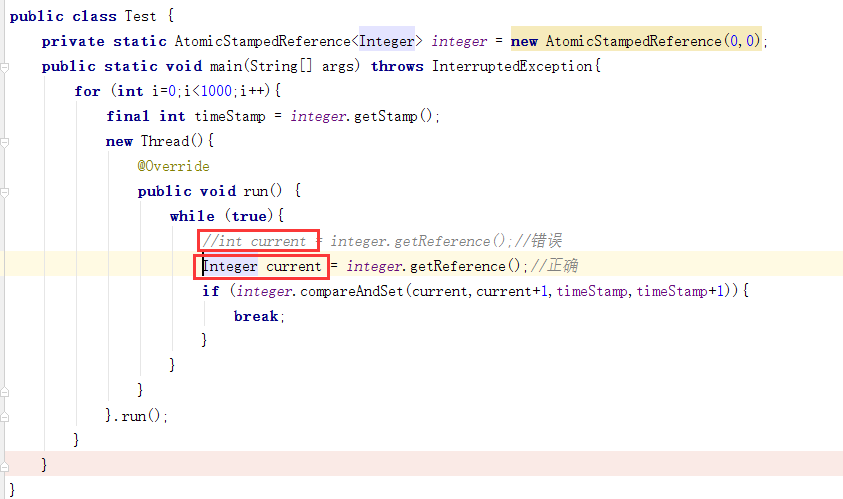The height and width of the screenshot is (499, 843).
Task: Click 'run()' in the public void declaration
Action: 262,191
